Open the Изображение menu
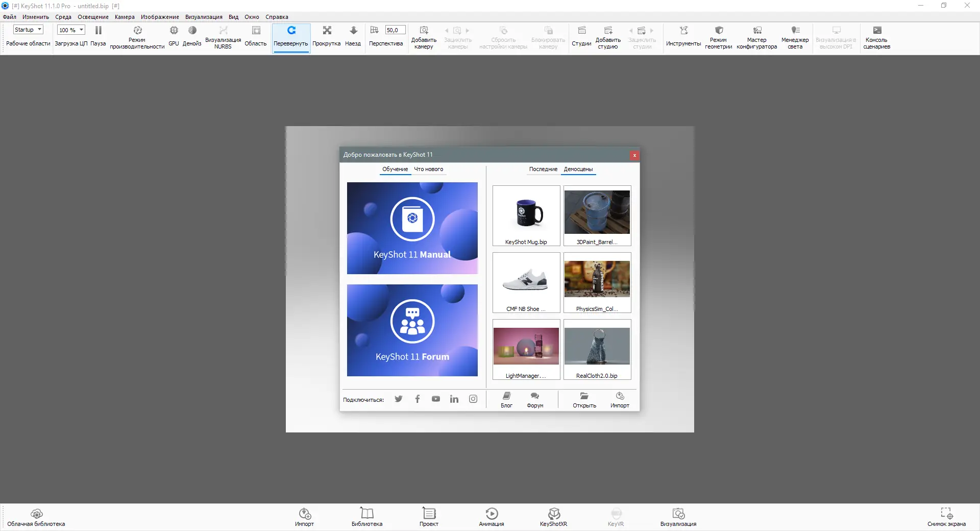This screenshot has width=980, height=531. pyautogui.click(x=160, y=17)
